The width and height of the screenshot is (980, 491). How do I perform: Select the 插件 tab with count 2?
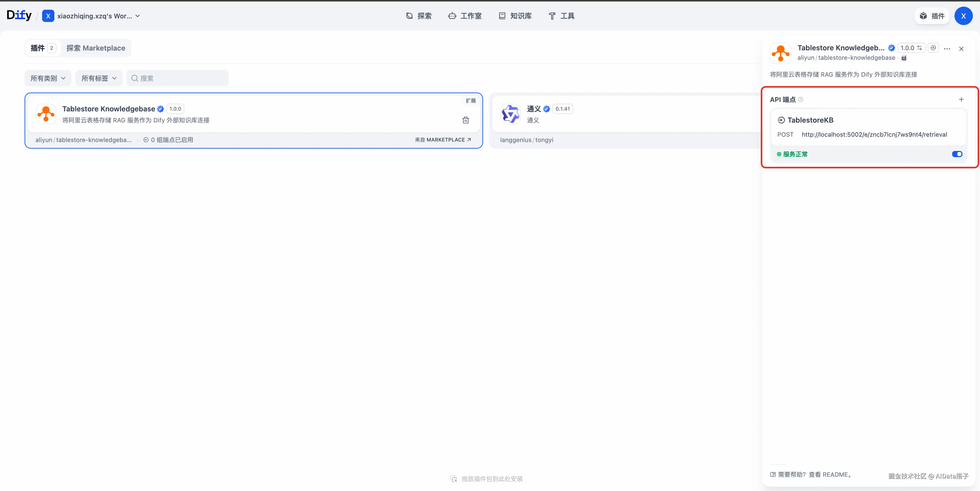pos(43,48)
